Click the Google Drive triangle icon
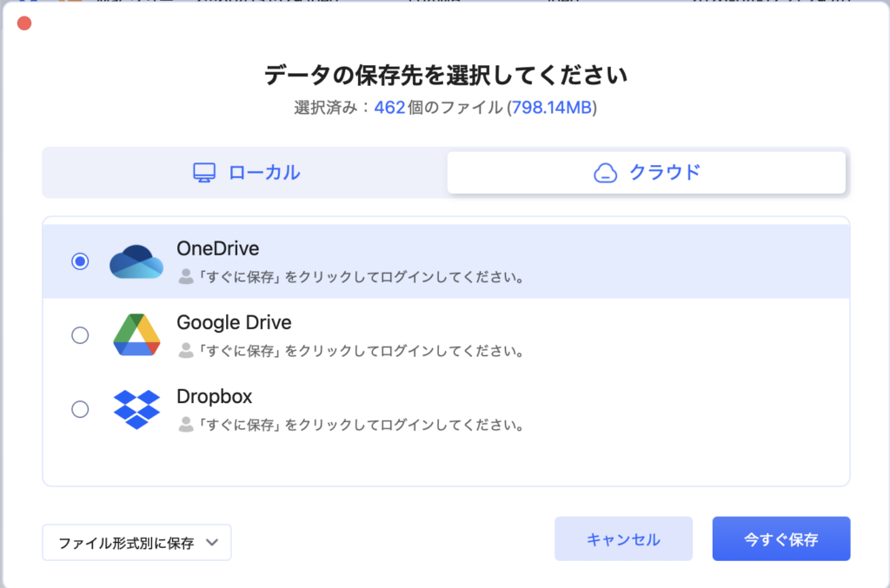Viewport: 890px width, 588px height. (x=136, y=334)
